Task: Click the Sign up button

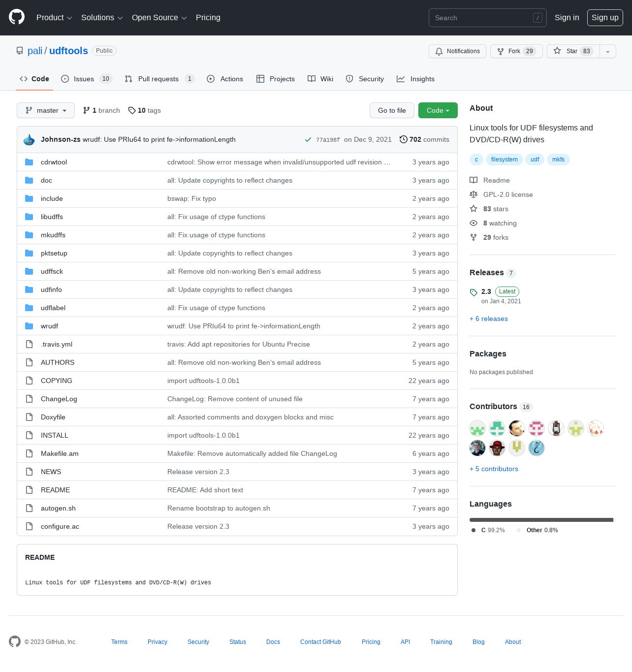Action: (605, 17)
